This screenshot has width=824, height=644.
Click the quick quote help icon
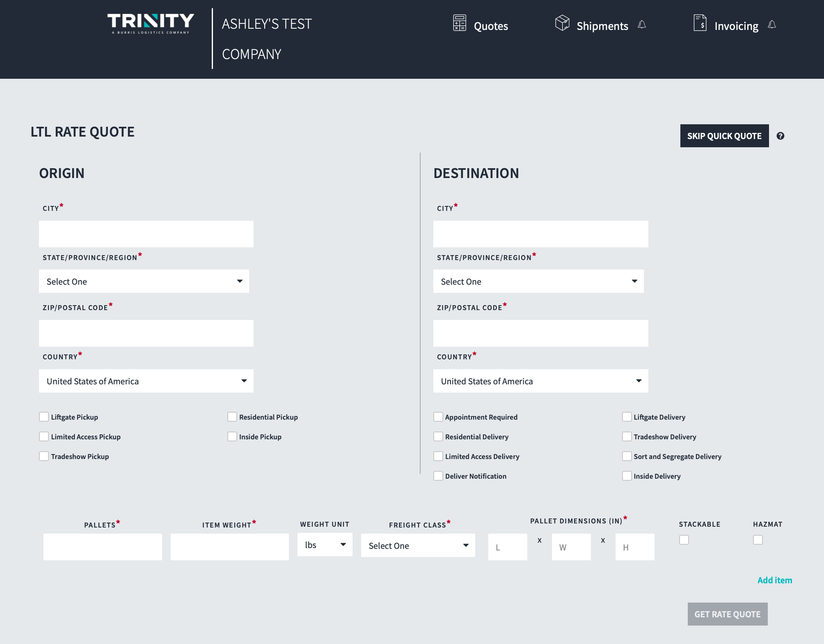click(781, 136)
